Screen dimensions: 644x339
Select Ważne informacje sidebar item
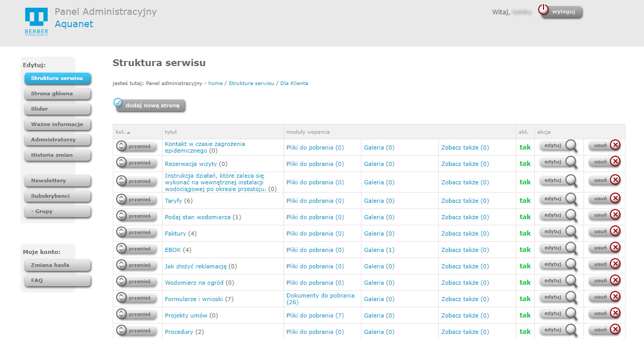click(57, 124)
